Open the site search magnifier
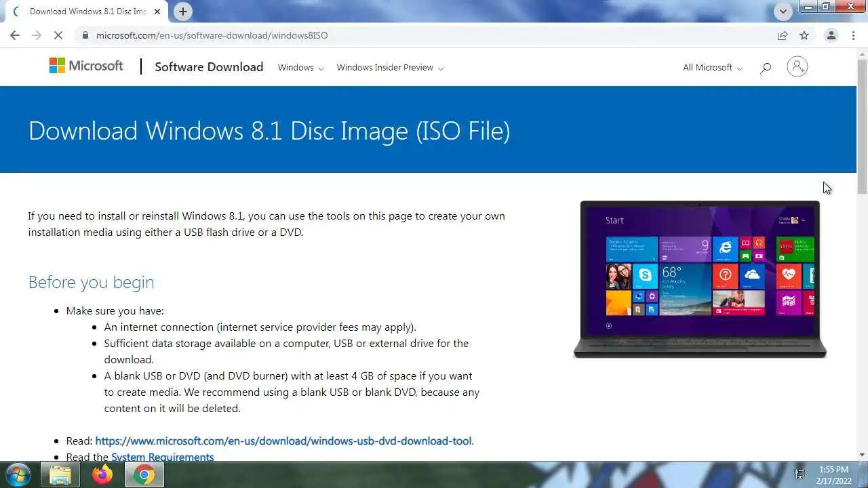The height and width of the screenshot is (488, 868). tap(766, 67)
